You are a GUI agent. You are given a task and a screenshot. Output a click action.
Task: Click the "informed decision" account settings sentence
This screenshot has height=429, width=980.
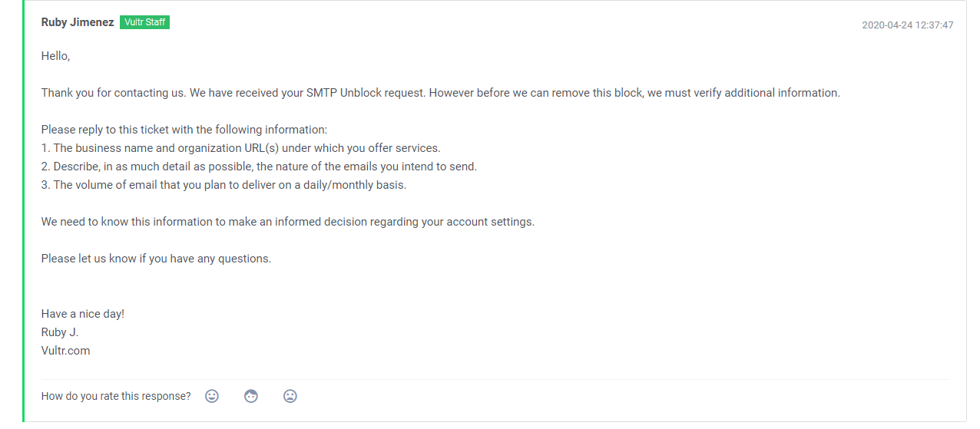tap(288, 222)
